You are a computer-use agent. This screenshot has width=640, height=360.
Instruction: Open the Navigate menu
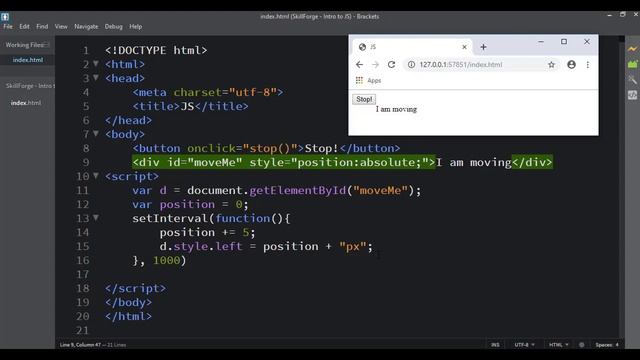point(86,27)
